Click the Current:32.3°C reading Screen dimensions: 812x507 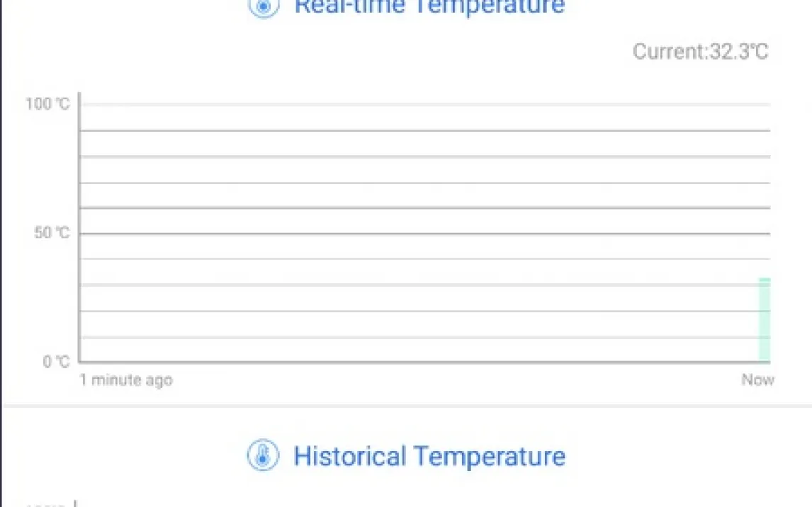700,52
